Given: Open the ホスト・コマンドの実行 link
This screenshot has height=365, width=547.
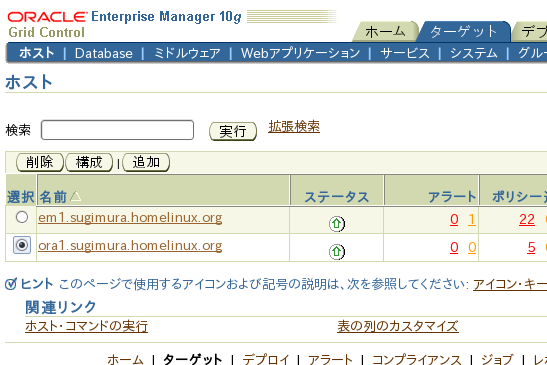Looking at the screenshot, I should pyautogui.click(x=87, y=326).
